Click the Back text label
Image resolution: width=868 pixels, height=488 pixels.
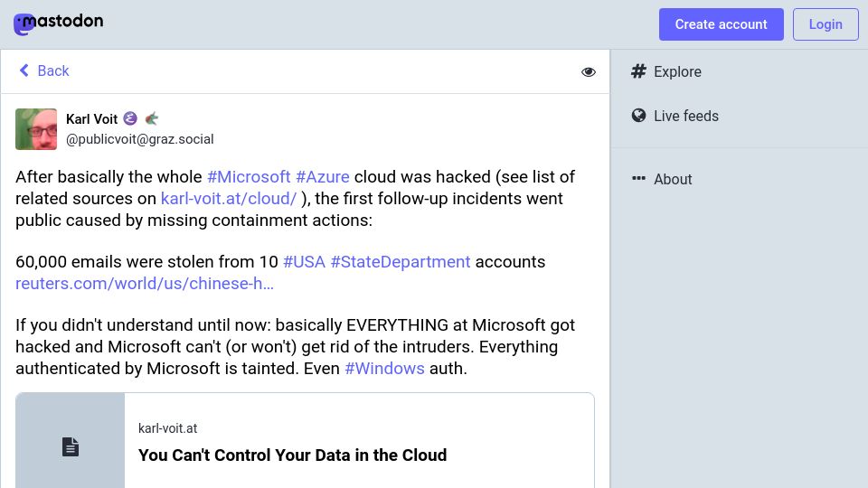53,70
